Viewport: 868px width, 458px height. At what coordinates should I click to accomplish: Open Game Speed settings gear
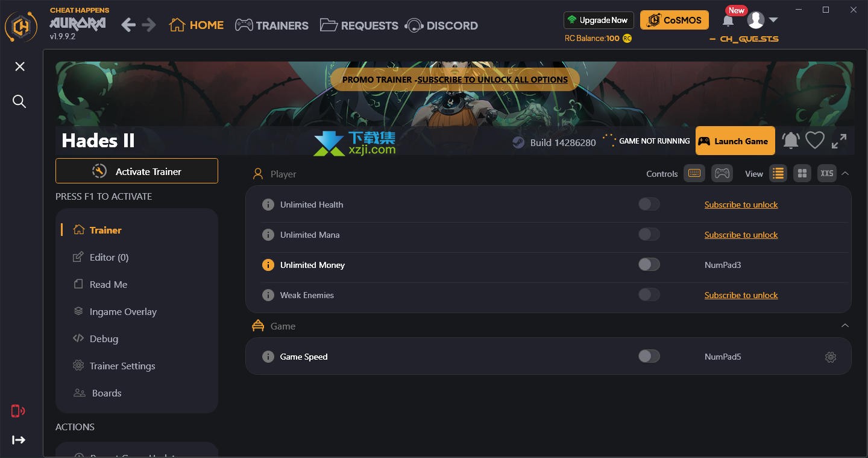(831, 357)
